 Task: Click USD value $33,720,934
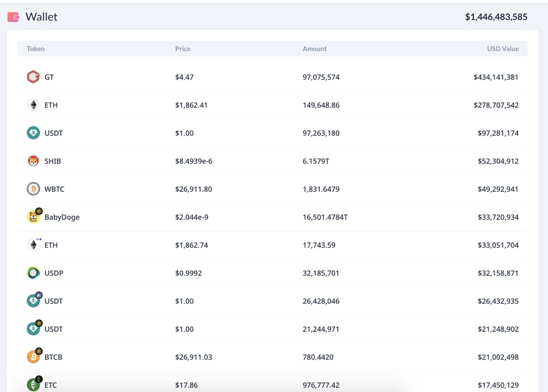pos(498,217)
